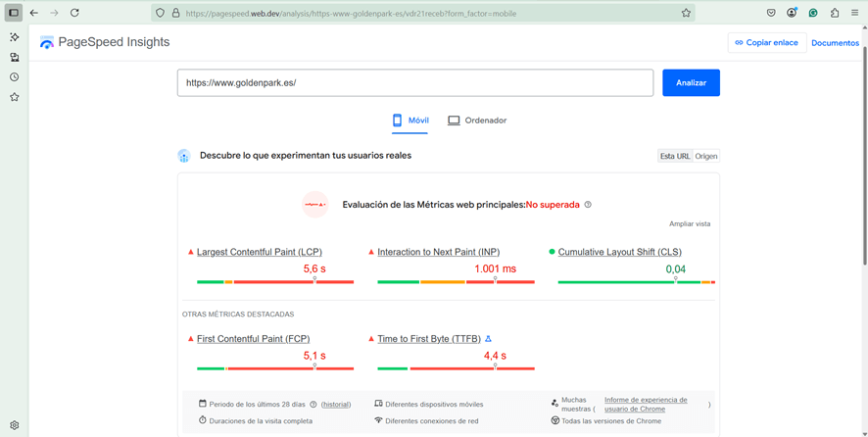Switch to the Móvil tab

[410, 121]
